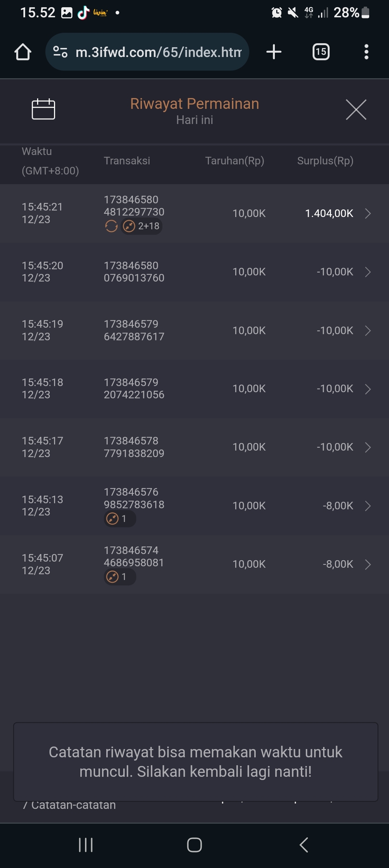The image size is (389, 868).
Task: Select the 1.404,00K surplus amount
Action: [329, 213]
